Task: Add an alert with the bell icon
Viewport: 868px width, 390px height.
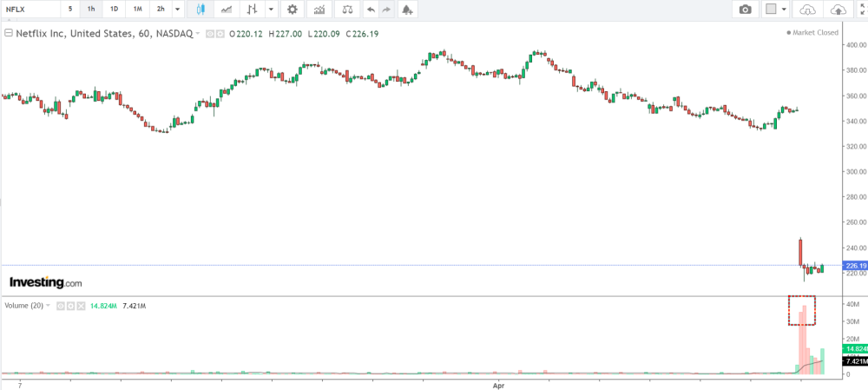Action: 407,10
